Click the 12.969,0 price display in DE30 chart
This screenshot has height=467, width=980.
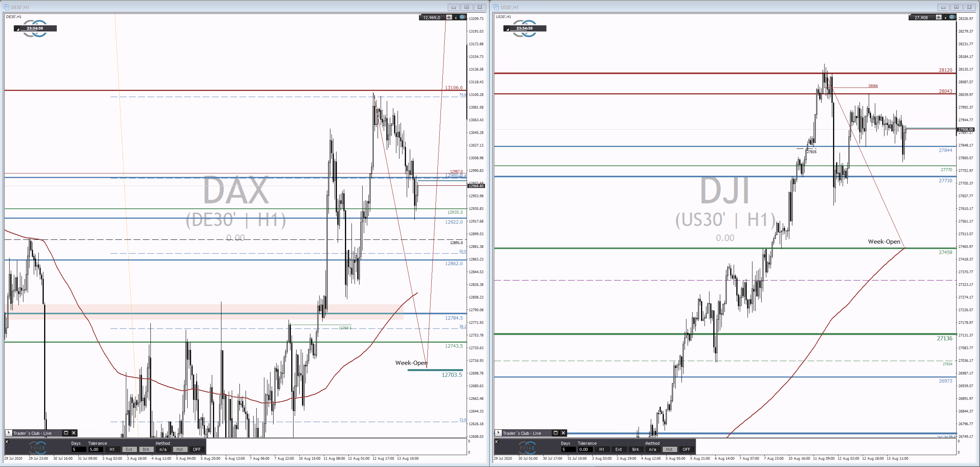[x=432, y=17]
